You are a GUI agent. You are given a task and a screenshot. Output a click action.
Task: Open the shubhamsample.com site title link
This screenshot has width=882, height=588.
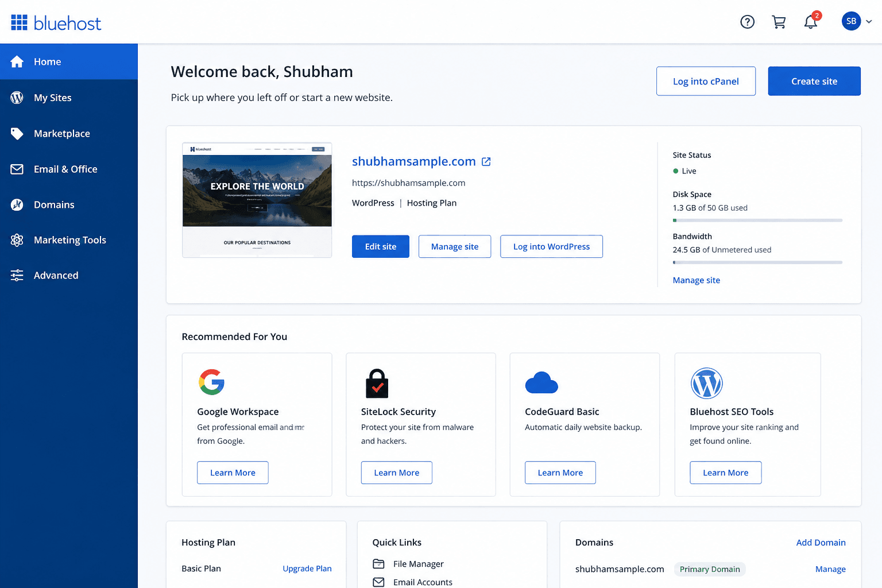pos(413,161)
